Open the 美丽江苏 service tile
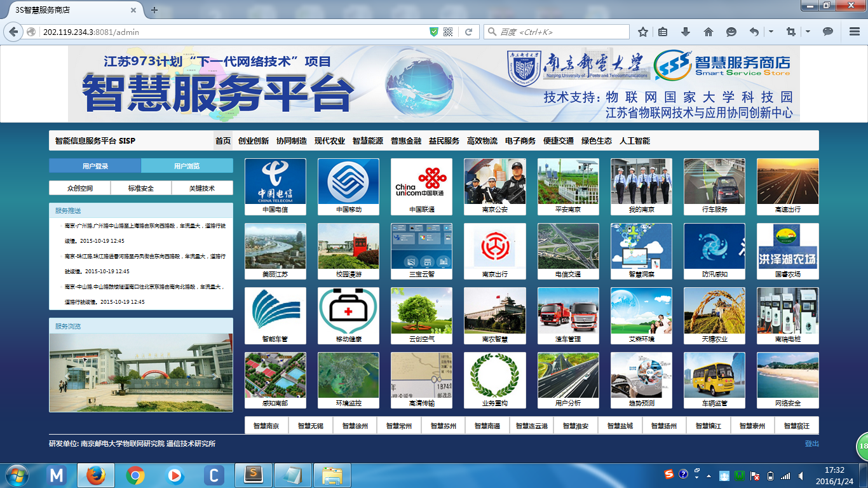The image size is (868, 488). pos(275,252)
